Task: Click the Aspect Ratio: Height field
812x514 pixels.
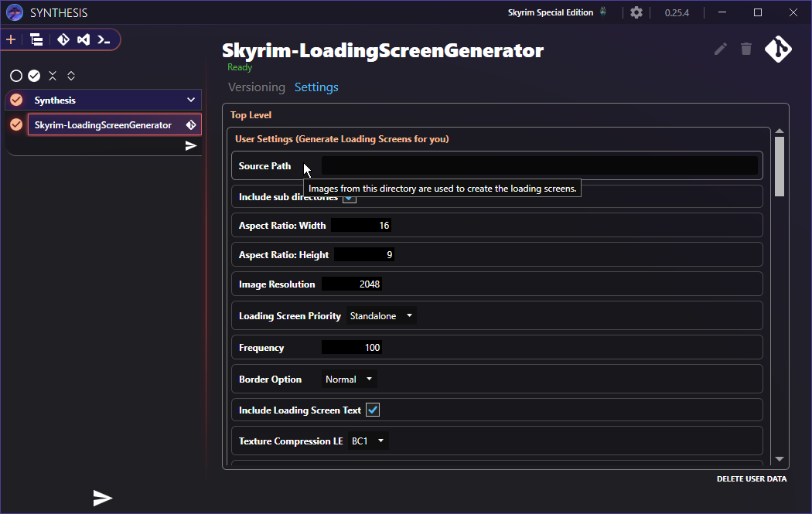Action: point(364,254)
